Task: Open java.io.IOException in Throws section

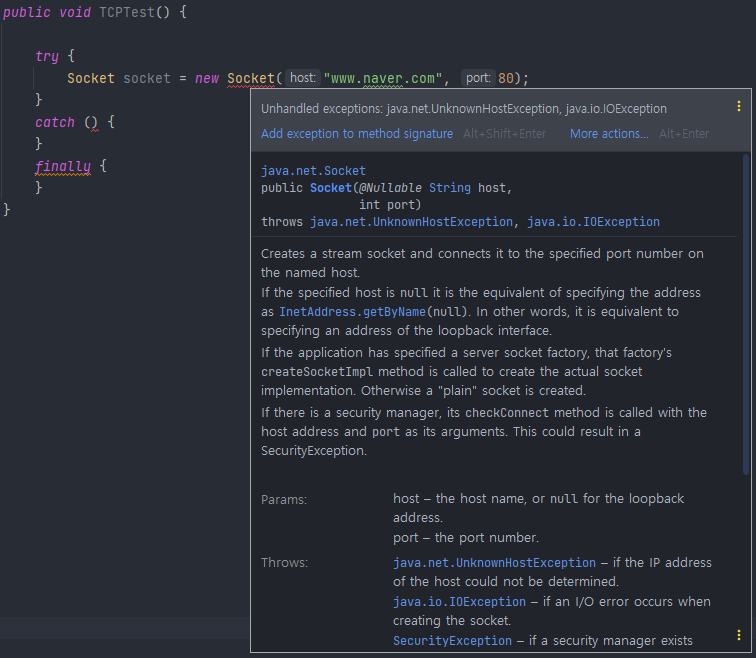Action: coord(459,602)
